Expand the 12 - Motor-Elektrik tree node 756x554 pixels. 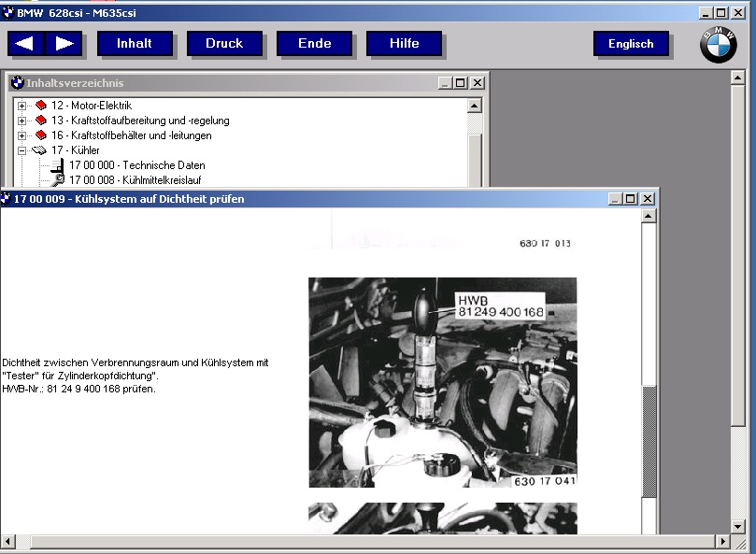point(22,106)
